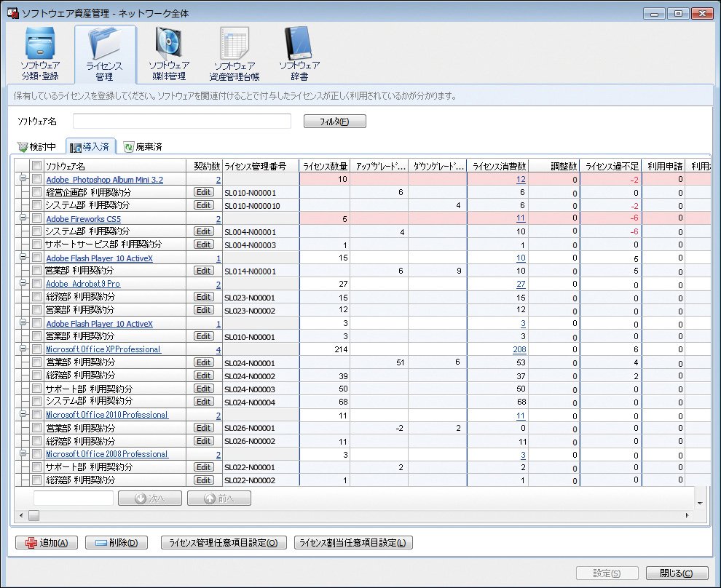Check the Microsoft Office XP Professional checkbox

pyautogui.click(x=37, y=349)
